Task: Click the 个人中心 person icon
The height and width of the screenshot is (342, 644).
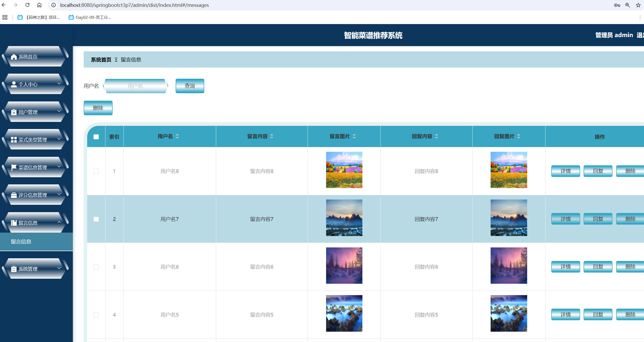Action: coord(14,84)
